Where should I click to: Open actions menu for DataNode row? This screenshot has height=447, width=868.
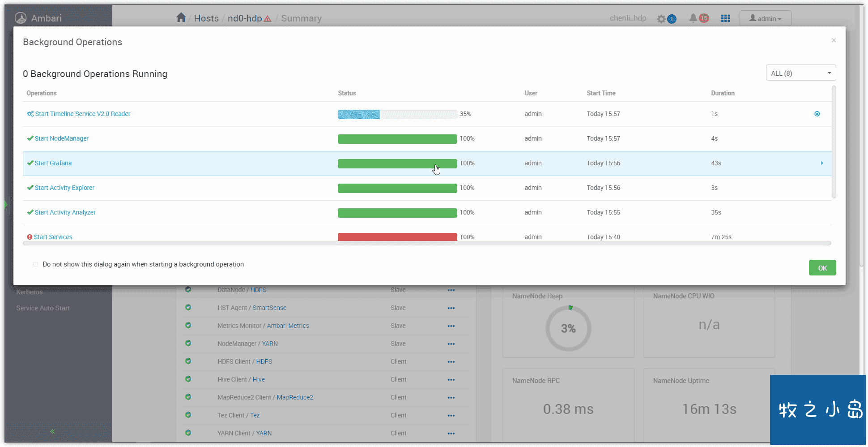[x=451, y=290]
